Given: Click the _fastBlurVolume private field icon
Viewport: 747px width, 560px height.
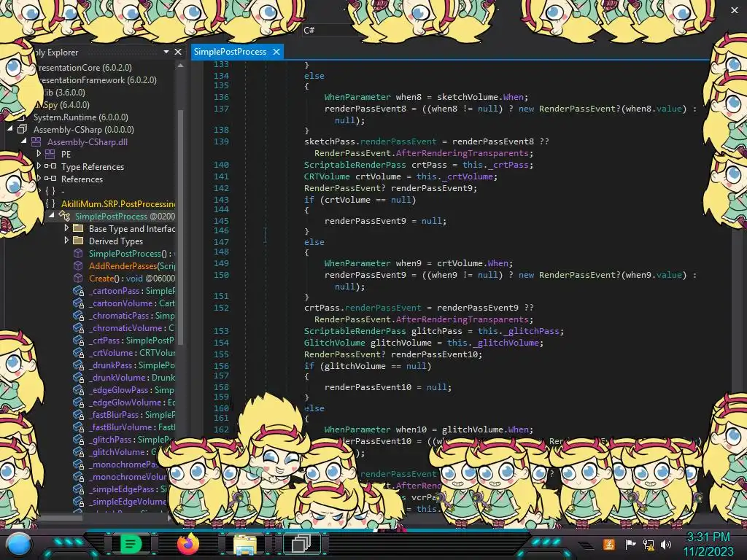Looking at the screenshot, I should click(x=79, y=427).
